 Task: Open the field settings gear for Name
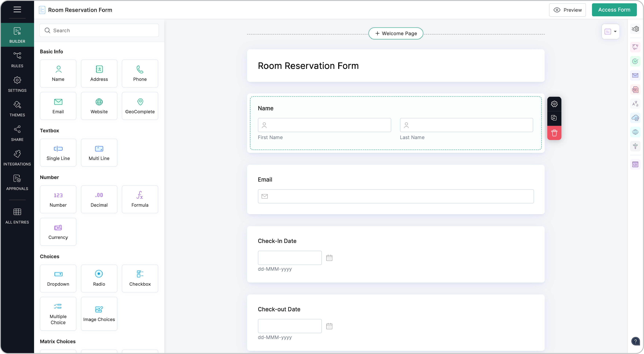pos(554,104)
